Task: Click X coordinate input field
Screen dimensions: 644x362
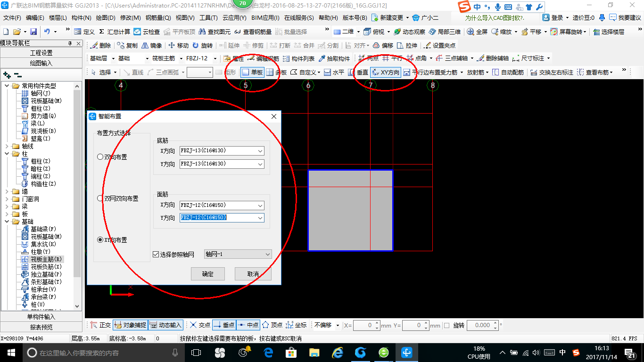Action: click(366, 325)
